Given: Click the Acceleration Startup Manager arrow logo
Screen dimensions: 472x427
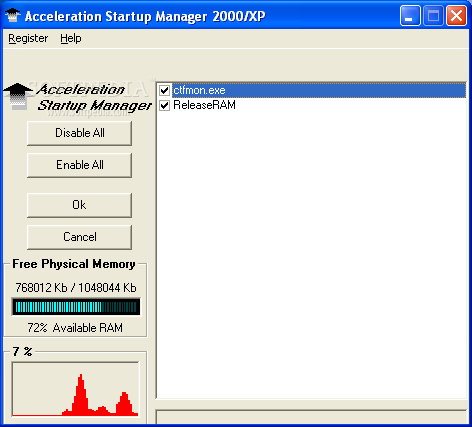Looking at the screenshot, I should click(18, 96).
